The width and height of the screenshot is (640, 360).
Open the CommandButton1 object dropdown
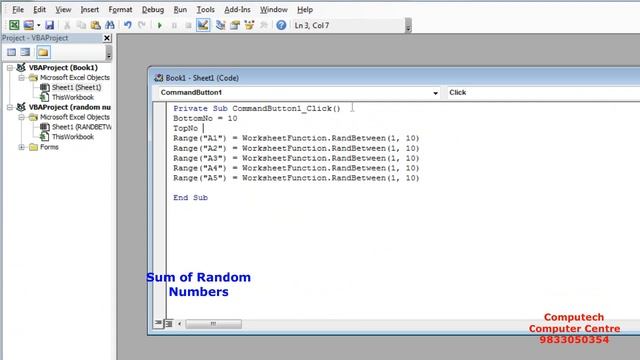tap(435, 93)
